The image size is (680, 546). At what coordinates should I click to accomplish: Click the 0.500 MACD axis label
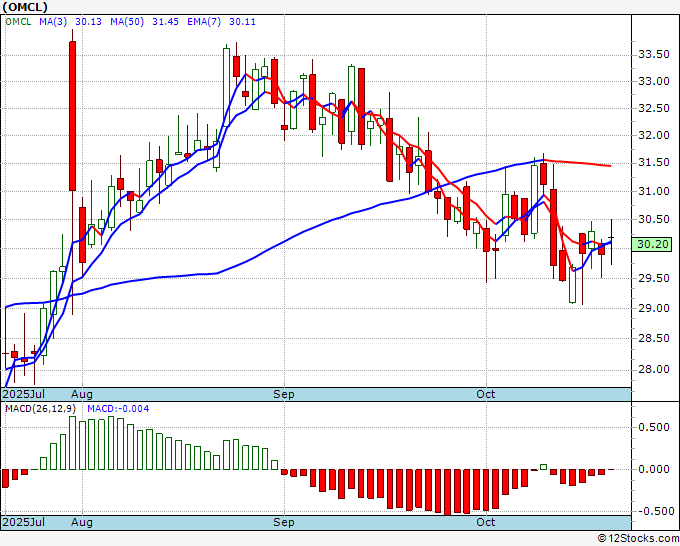(x=654, y=428)
